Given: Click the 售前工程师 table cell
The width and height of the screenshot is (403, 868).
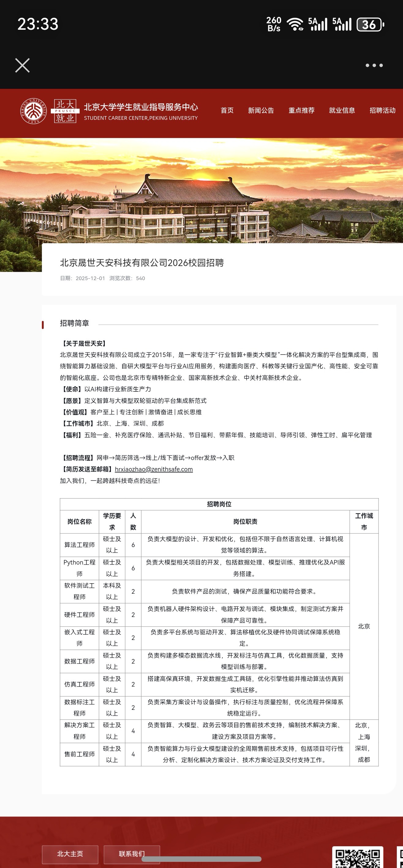Looking at the screenshot, I should [79, 754].
